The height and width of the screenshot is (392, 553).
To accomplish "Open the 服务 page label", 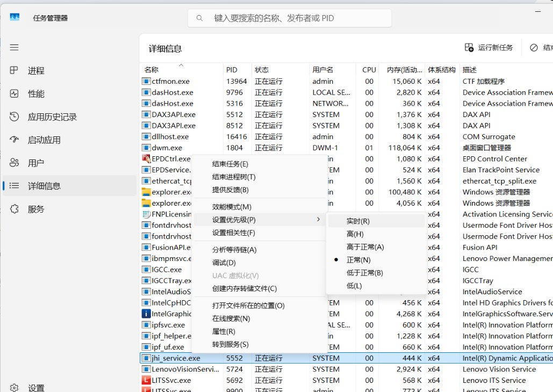I will point(37,209).
